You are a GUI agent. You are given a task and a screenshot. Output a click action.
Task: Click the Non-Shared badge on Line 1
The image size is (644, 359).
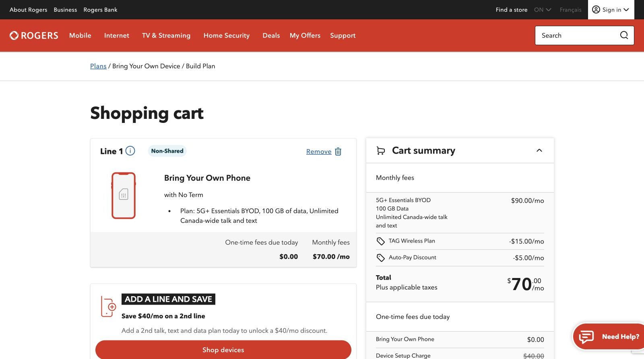(x=167, y=151)
